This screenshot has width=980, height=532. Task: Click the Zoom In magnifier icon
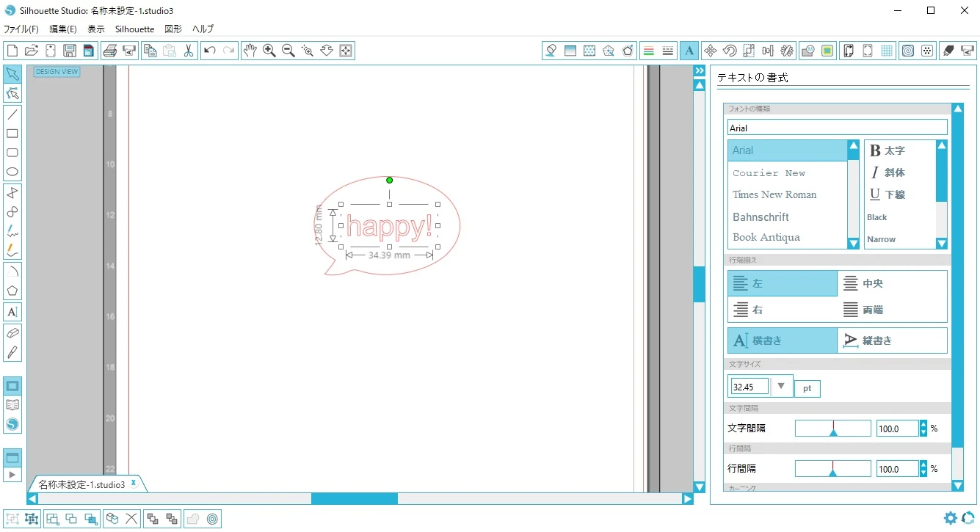(x=269, y=51)
